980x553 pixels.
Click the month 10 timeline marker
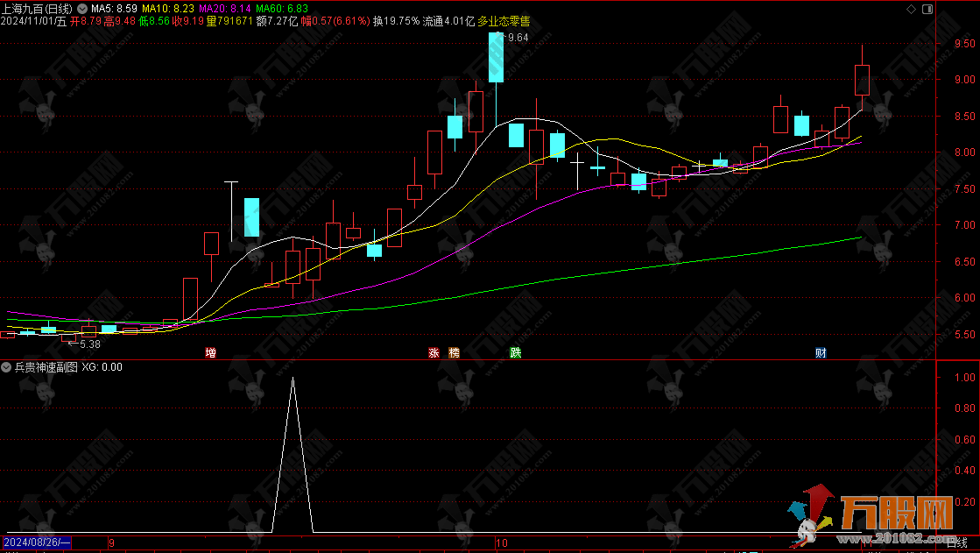[x=502, y=542]
